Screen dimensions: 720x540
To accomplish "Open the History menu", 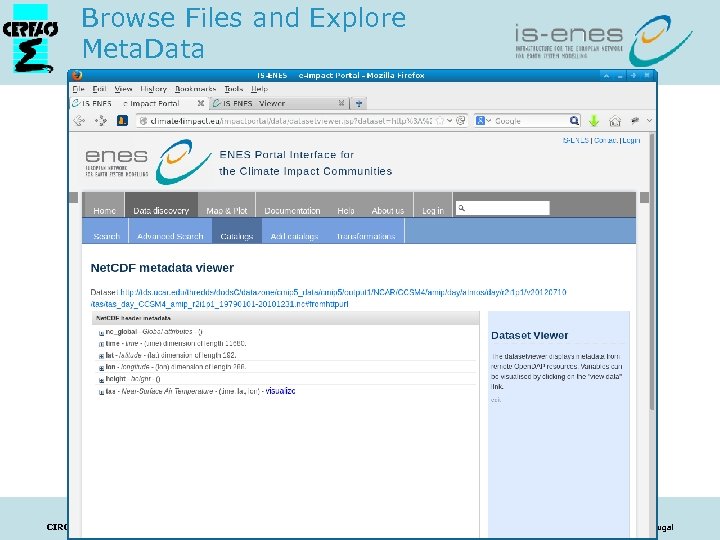I will coord(153,89).
